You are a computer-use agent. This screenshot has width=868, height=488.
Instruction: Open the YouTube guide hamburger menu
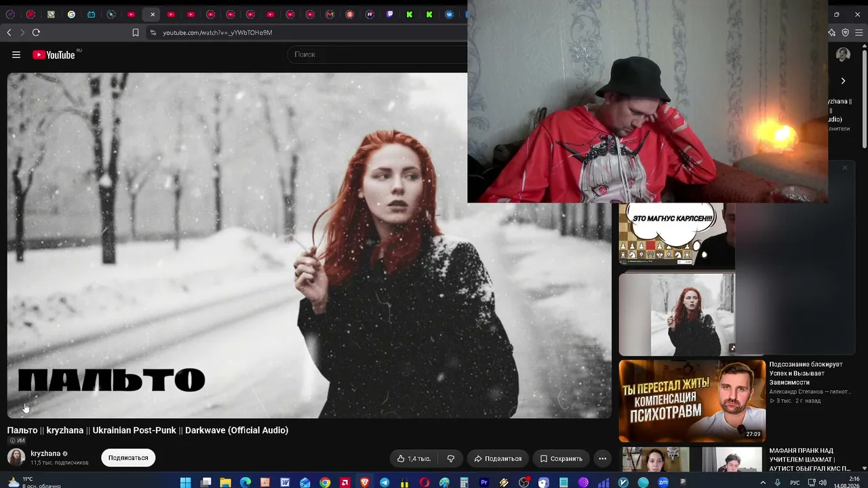[16, 55]
